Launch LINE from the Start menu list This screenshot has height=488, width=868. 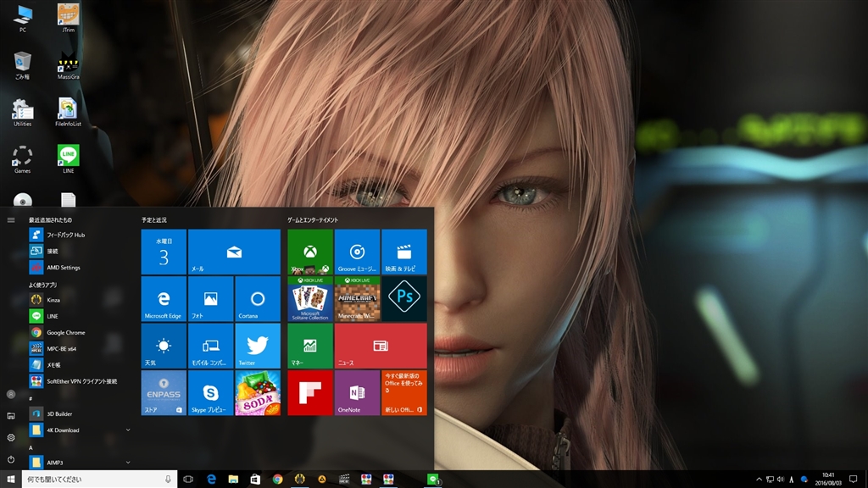80,316
